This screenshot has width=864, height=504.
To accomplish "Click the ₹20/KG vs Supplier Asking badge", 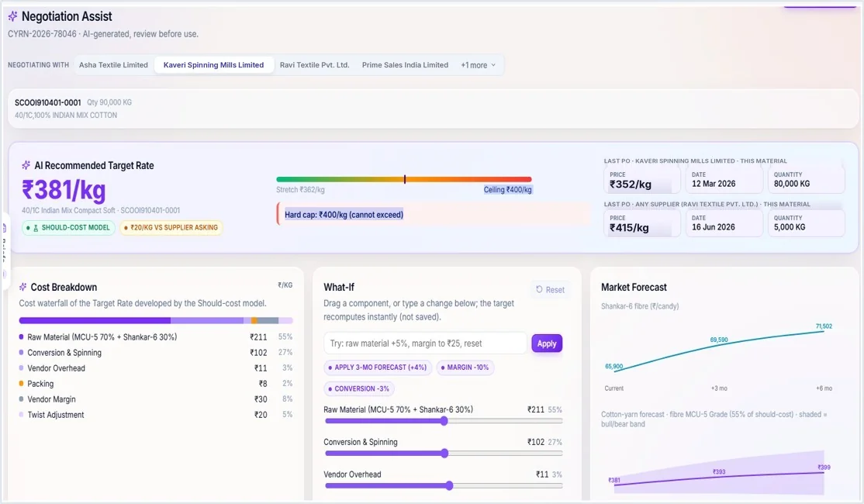I will pos(171,227).
